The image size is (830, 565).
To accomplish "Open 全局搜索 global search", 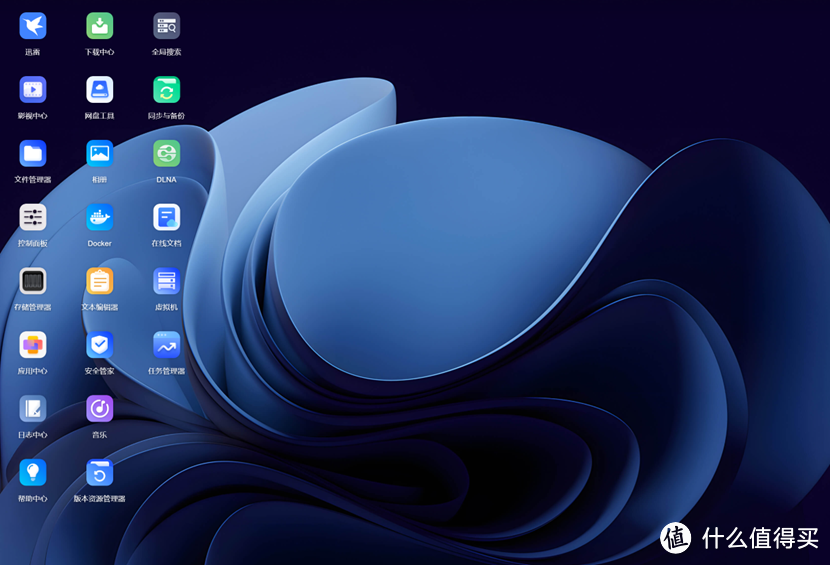I will click(x=166, y=26).
